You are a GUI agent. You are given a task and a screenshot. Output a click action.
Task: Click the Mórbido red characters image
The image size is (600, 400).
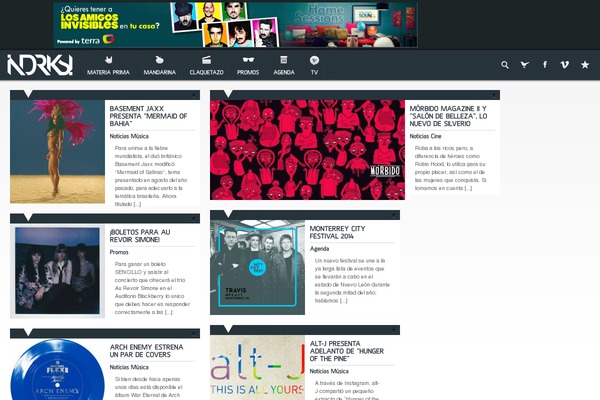click(x=307, y=150)
